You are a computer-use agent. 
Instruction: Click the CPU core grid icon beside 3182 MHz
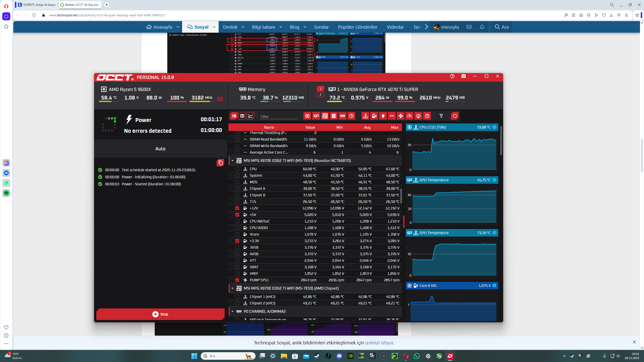[220, 99]
